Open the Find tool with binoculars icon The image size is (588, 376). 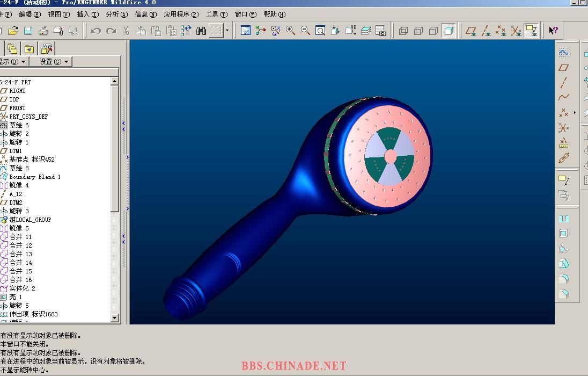click(201, 31)
